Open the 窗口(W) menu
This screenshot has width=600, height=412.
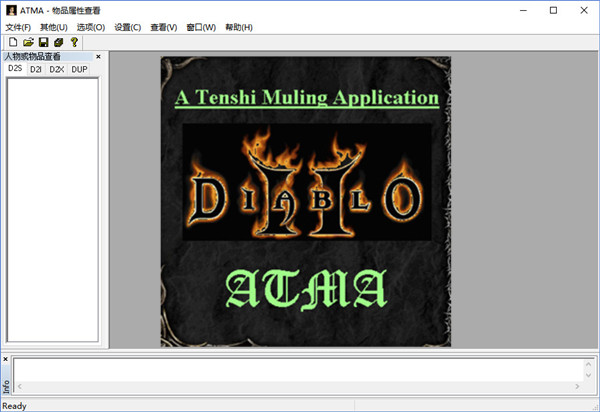click(201, 27)
